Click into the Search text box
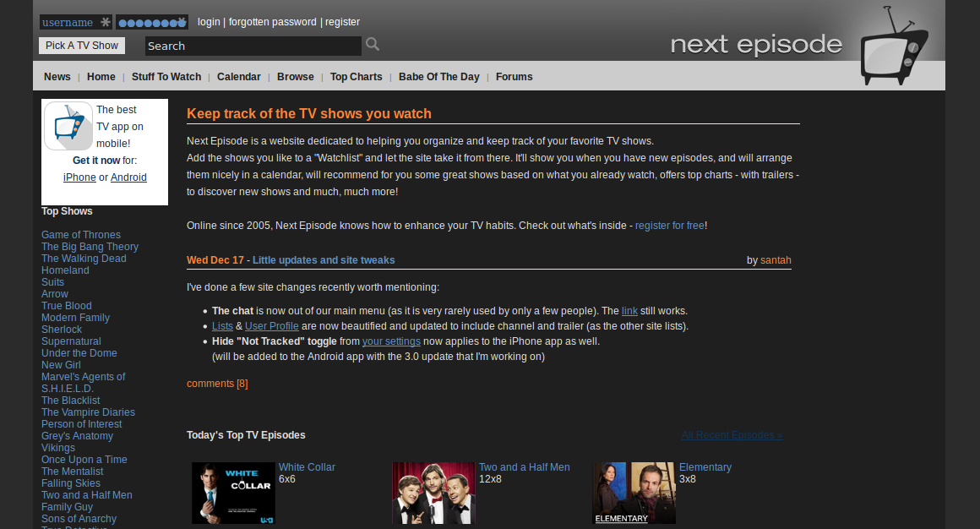 click(x=253, y=46)
